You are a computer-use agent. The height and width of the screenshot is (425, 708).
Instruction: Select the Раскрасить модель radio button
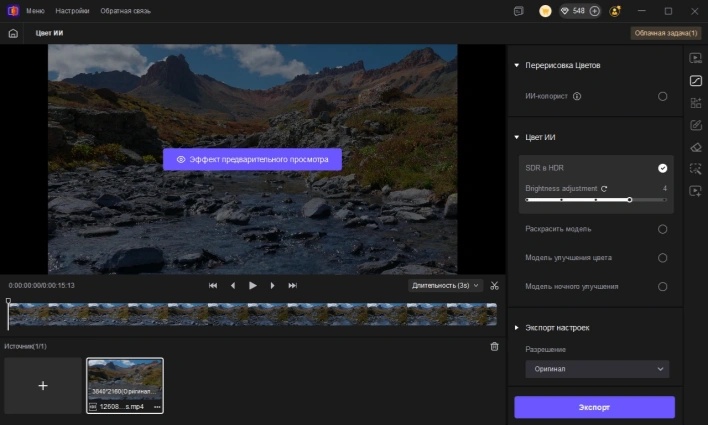[x=662, y=229]
